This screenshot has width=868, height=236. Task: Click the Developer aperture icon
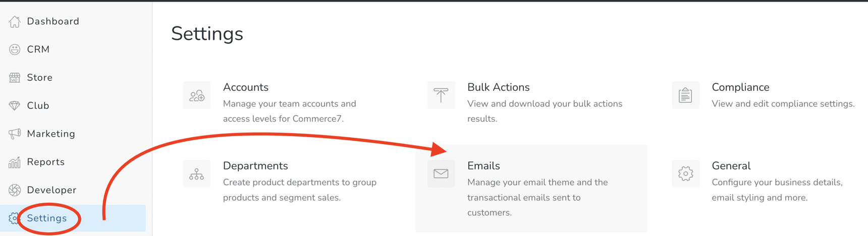click(x=15, y=190)
